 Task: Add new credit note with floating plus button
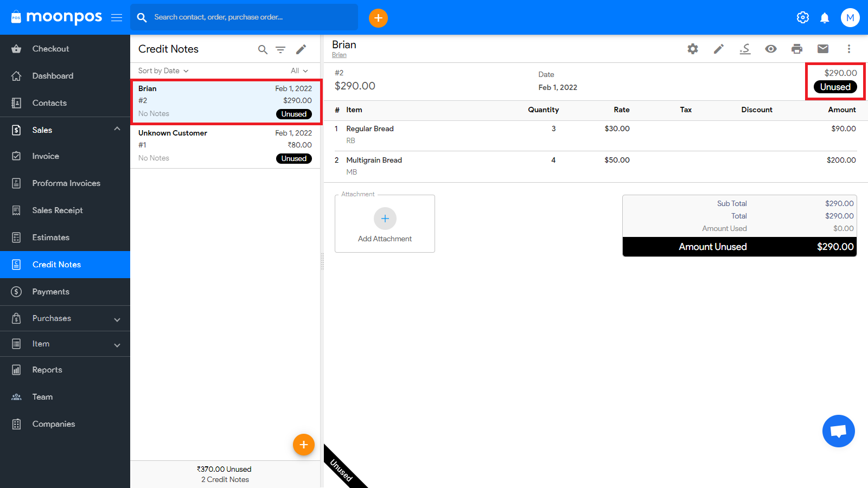point(304,445)
